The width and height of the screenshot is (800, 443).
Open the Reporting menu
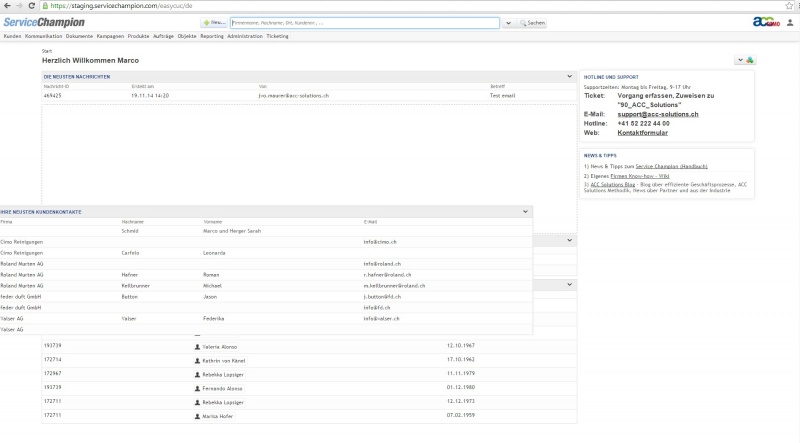[212, 36]
